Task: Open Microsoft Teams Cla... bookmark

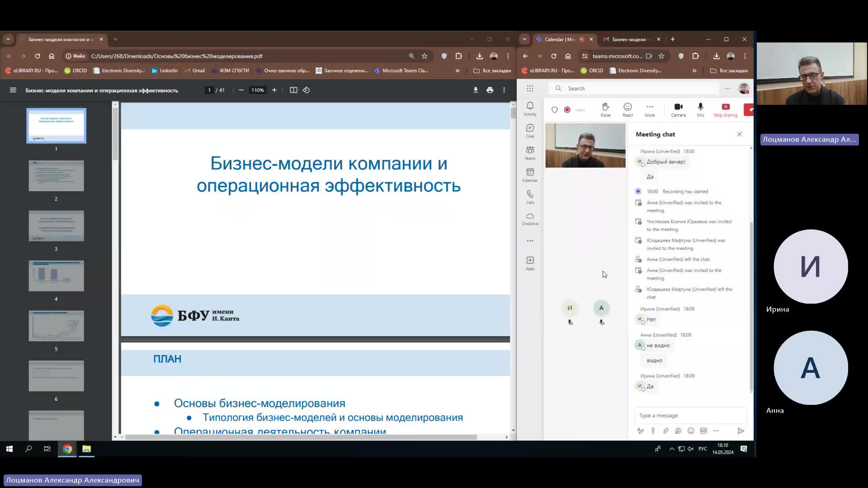Action: pyautogui.click(x=401, y=70)
